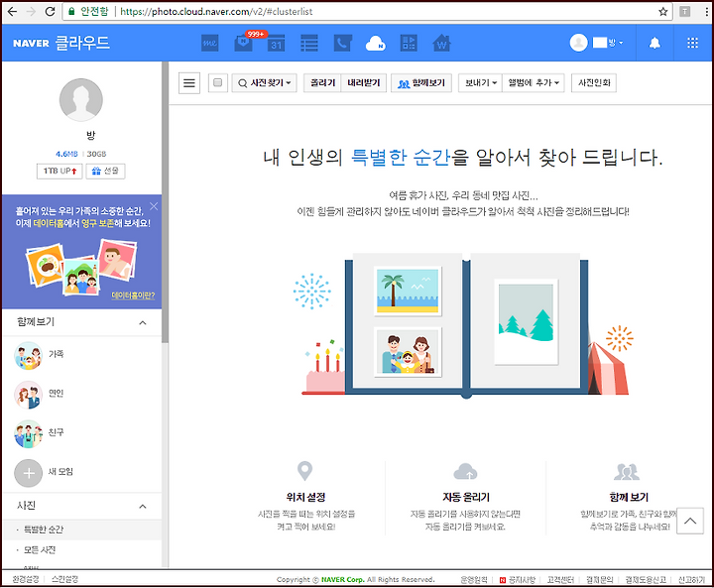Open the Works home icon in header
The height and width of the screenshot is (588, 714).
[441, 44]
